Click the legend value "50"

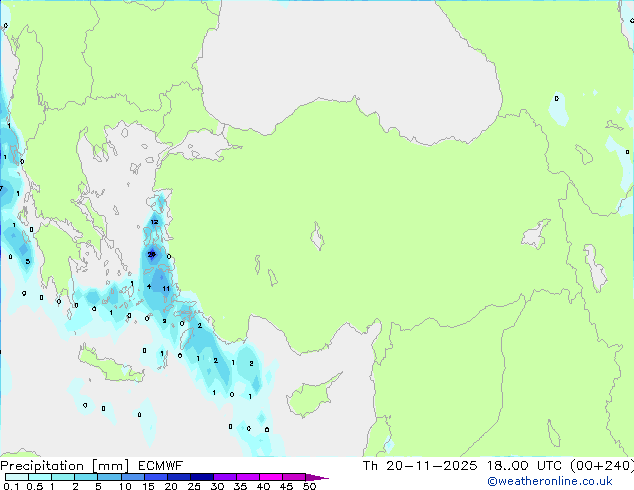[x=309, y=486]
